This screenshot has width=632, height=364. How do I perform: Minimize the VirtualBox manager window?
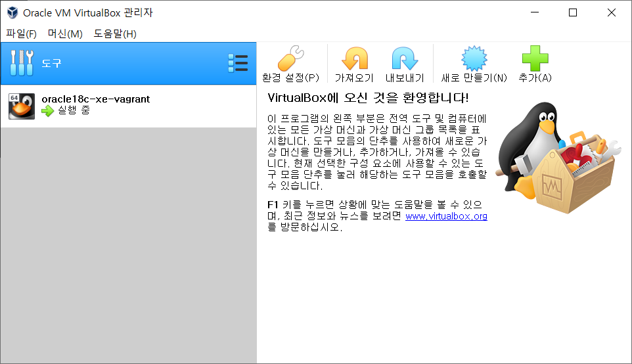[535, 12]
